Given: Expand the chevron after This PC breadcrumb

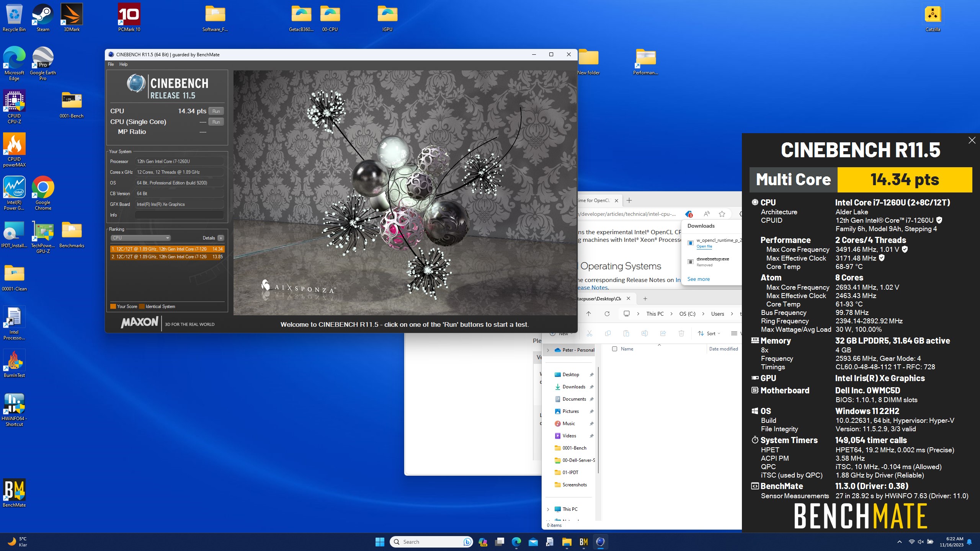Looking at the screenshot, I should tap(671, 314).
